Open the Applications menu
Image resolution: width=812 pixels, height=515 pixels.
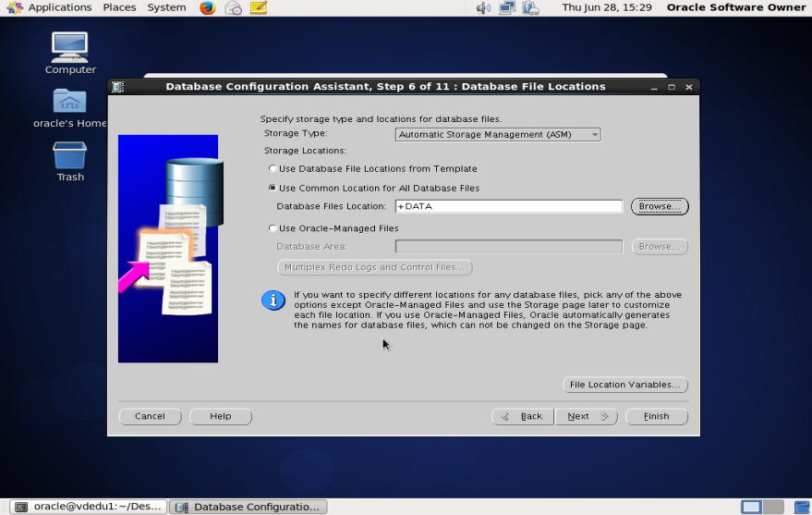(x=59, y=7)
